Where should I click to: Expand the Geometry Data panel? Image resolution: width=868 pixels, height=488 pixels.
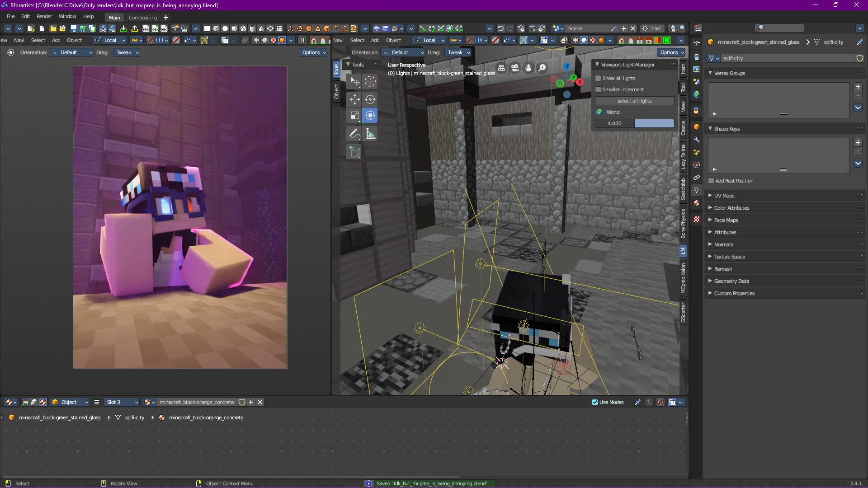[x=731, y=281]
